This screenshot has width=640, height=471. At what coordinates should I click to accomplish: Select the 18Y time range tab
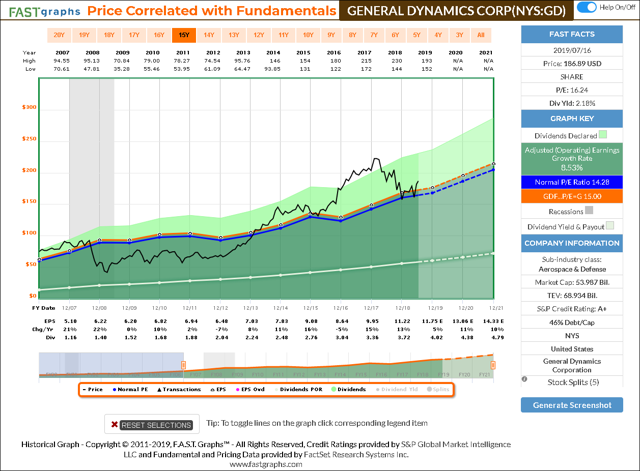click(109, 35)
